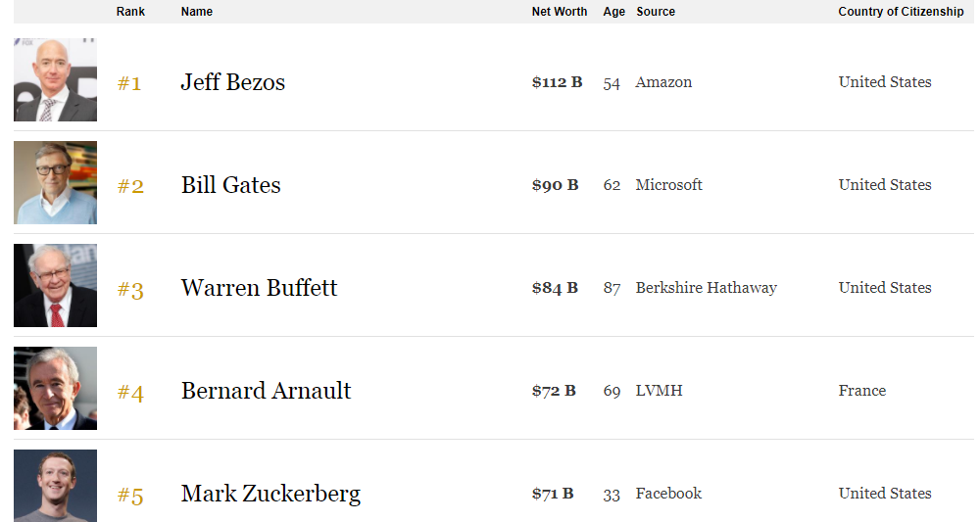Screen dimensions: 980x522
Task: Click the Age column header
Action: (614, 12)
